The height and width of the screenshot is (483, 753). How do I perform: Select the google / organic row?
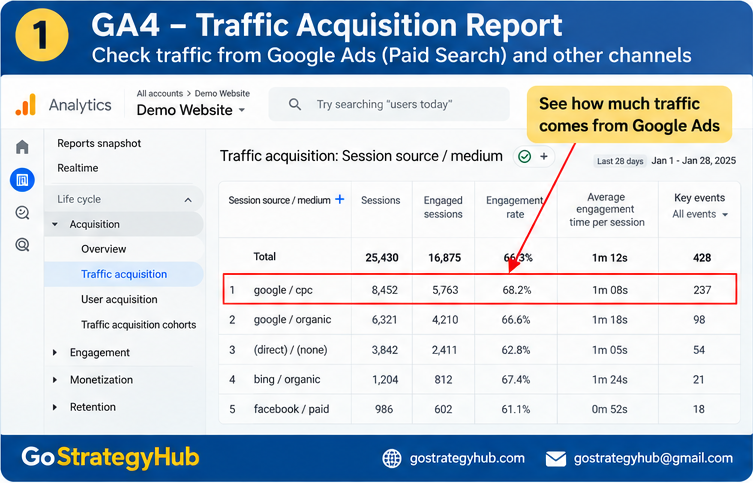coord(480,320)
